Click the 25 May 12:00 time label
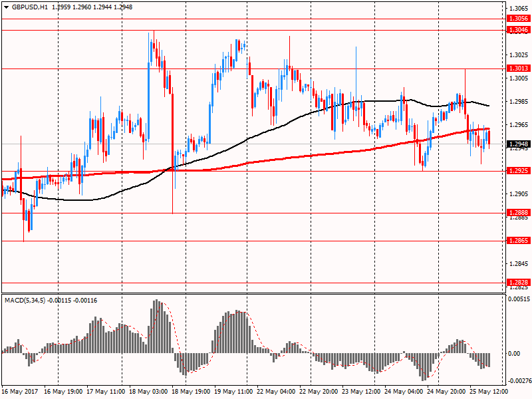The width and height of the screenshot is (532, 399). (489, 391)
